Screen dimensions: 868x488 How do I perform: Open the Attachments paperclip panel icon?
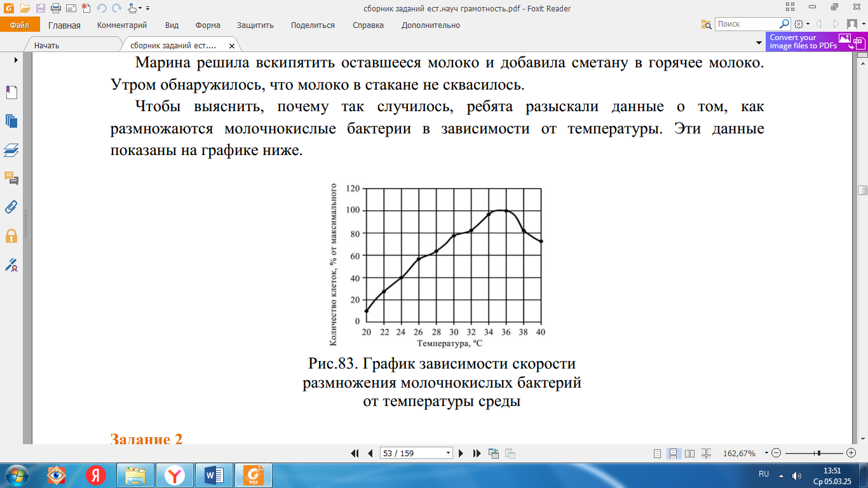coord(11,207)
